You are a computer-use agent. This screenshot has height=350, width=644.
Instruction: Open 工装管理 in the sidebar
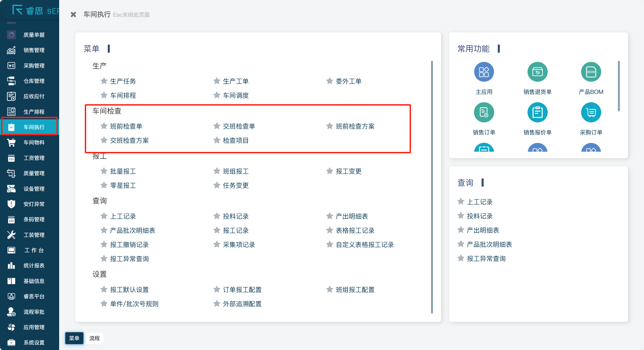pyautogui.click(x=34, y=235)
